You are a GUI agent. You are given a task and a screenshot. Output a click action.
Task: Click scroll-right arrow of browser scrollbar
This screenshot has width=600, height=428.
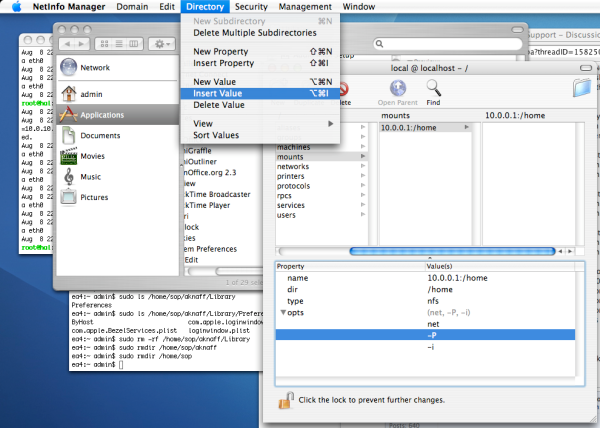point(570,251)
